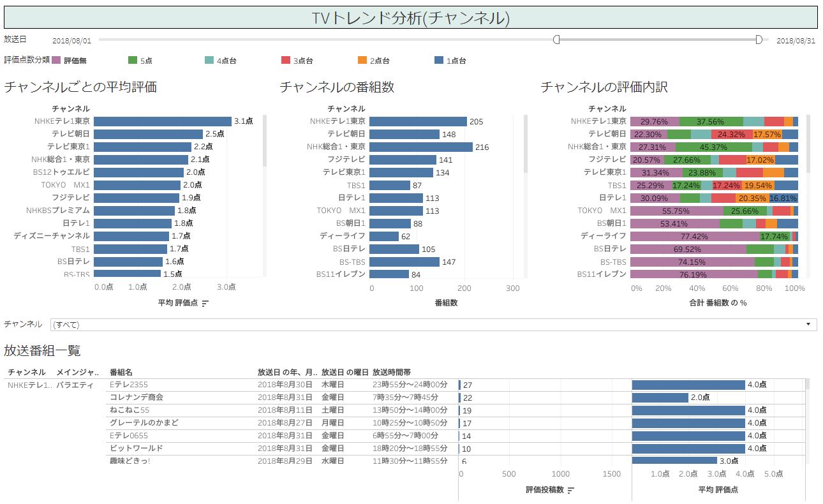Click the 3.0点 rating bar for 趣味どきっ!

pyautogui.click(x=674, y=461)
